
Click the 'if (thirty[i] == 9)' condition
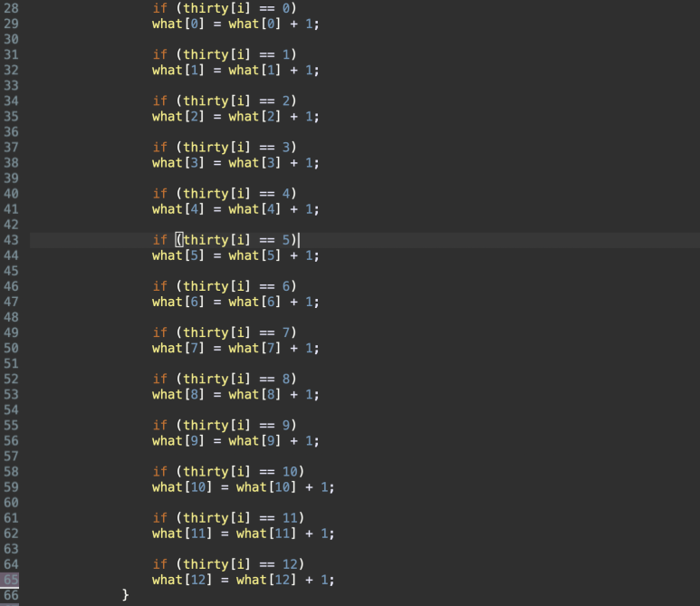point(225,426)
